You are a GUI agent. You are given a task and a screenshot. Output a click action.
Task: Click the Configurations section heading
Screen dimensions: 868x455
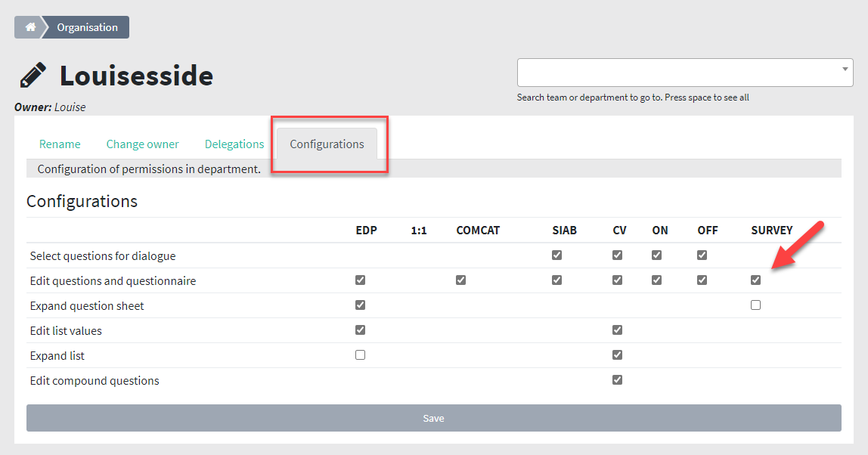tap(82, 201)
